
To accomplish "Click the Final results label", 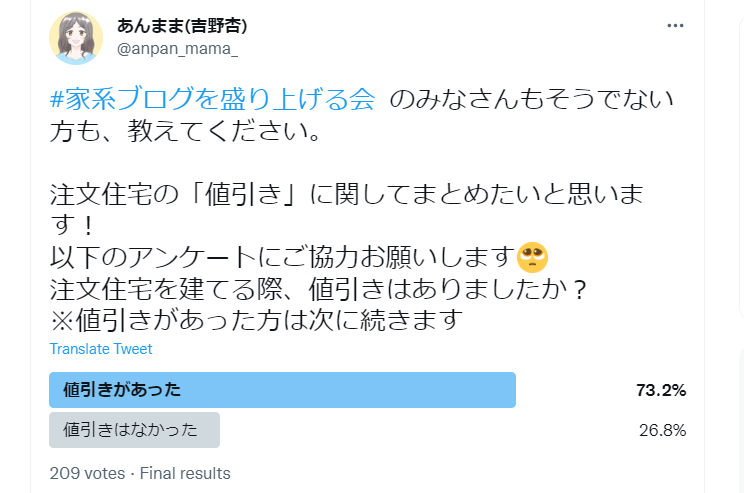I will (185, 473).
